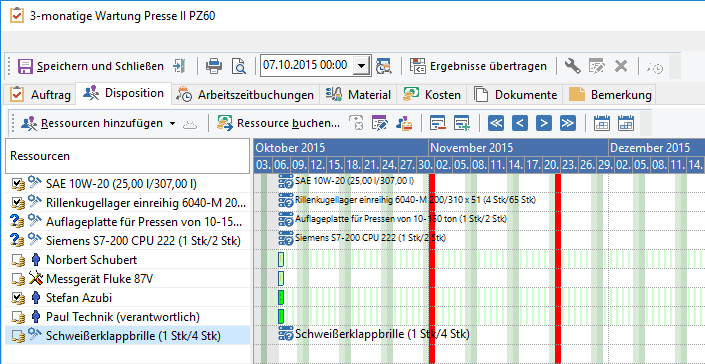The width and height of the screenshot is (705, 364).
Task: Select Stefan Azubi in resource list
Action: tap(128, 298)
